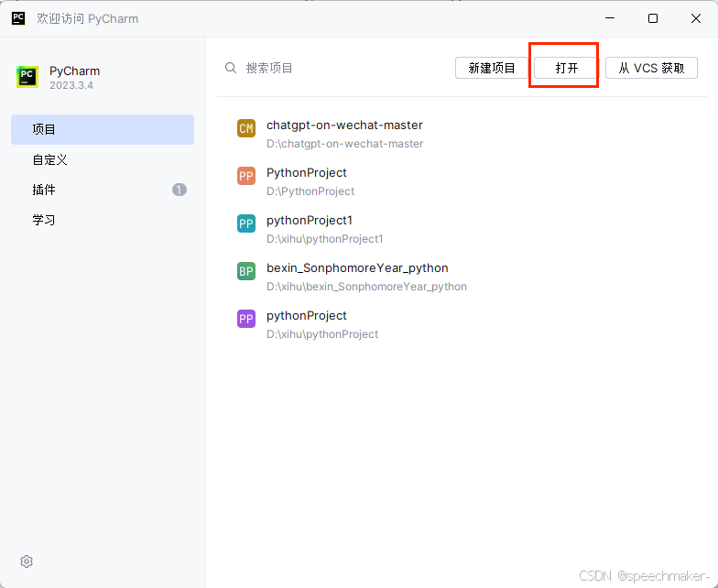Click the orange PP icon of PythonProject
The height and width of the screenshot is (588, 718).
[x=246, y=176]
